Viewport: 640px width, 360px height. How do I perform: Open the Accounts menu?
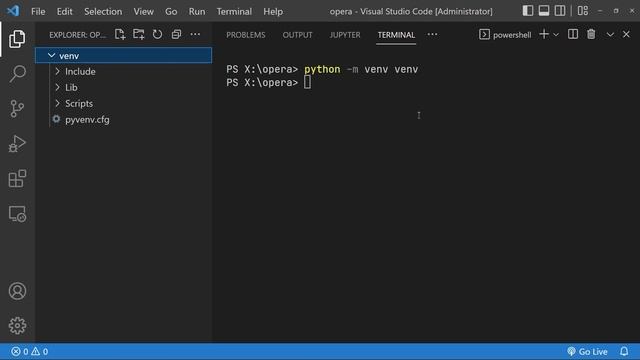(17, 291)
